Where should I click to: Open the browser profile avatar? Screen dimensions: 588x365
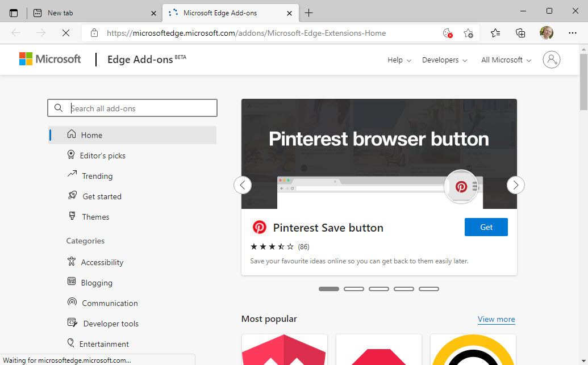(547, 33)
